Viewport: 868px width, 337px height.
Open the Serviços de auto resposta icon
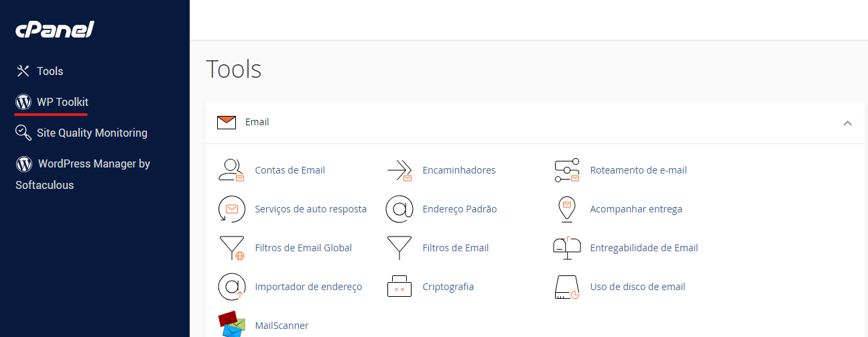click(x=232, y=209)
